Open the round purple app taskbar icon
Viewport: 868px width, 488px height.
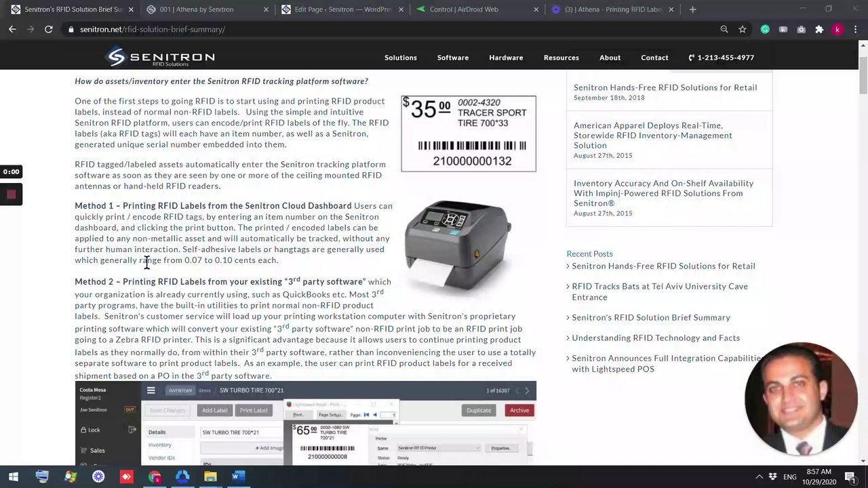tap(98, 476)
